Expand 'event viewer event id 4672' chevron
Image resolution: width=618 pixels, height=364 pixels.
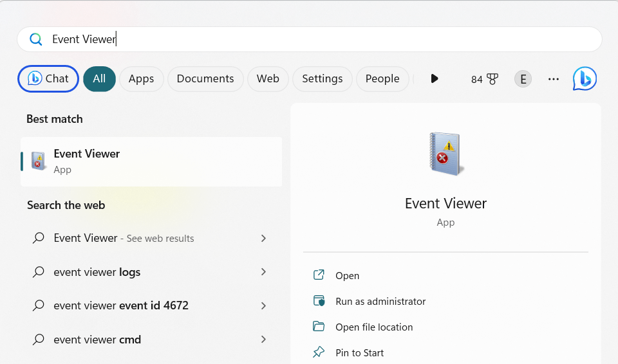pos(263,305)
